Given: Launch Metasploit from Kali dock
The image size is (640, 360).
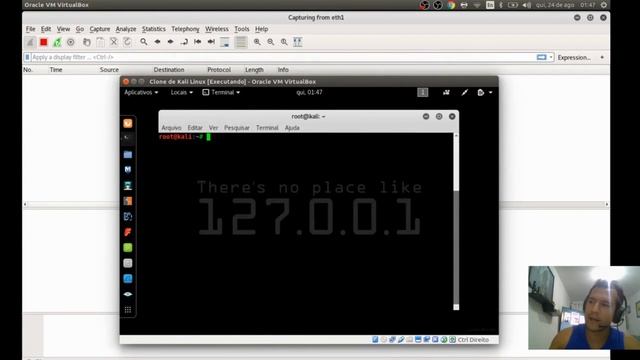Looking at the screenshot, I should (x=128, y=170).
